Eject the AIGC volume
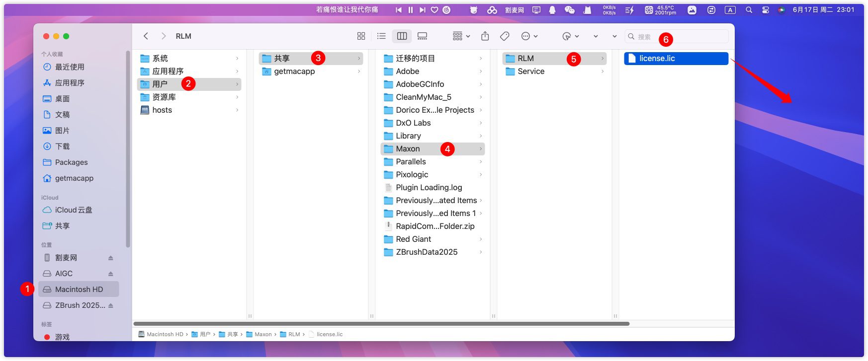Screen dimensions: 868x361 pyautogui.click(x=110, y=274)
